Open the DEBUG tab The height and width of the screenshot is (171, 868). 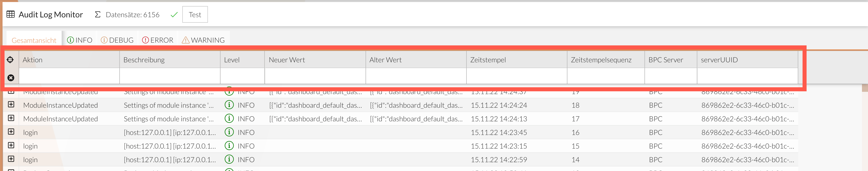(121, 39)
